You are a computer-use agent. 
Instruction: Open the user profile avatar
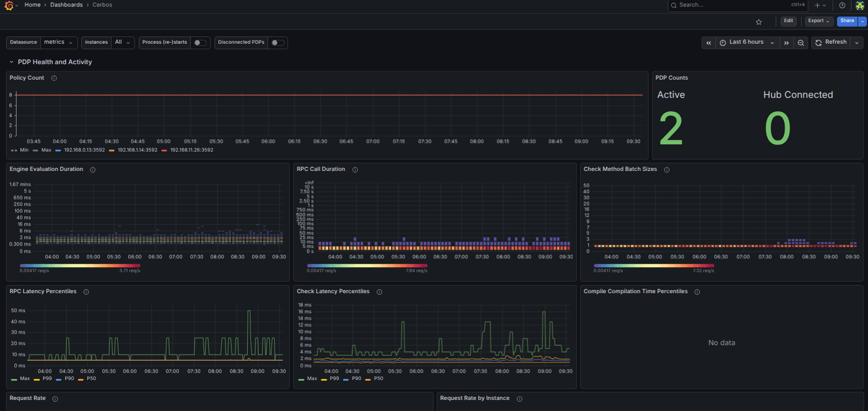(860, 6)
